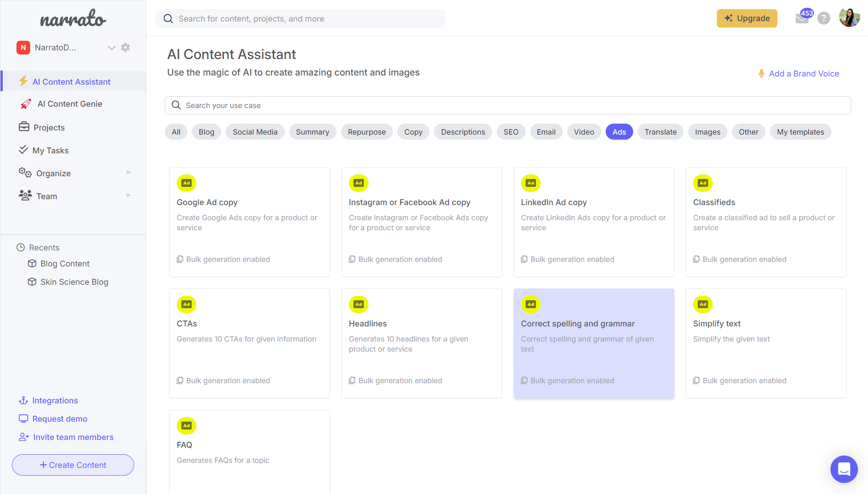
Task: Switch to the Blog category filter
Action: click(206, 131)
